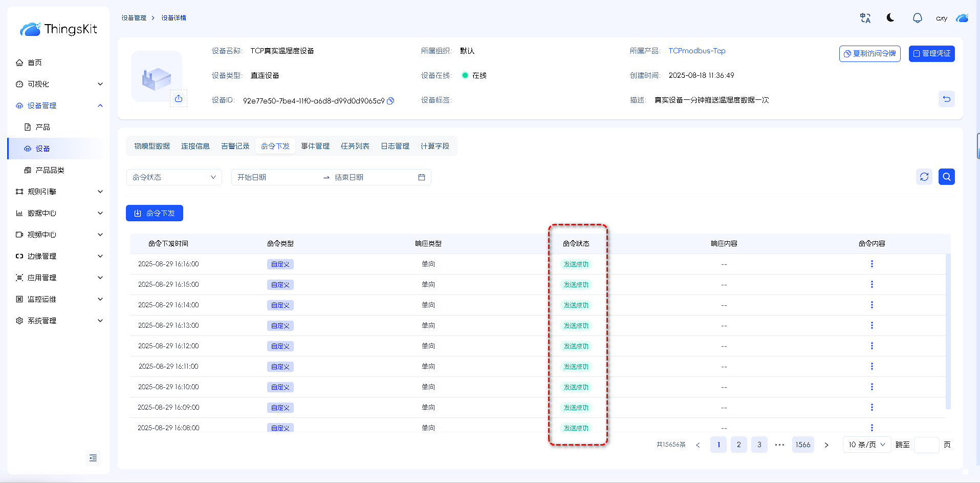
Task: Open the 命令状态 dropdown filter
Action: (x=174, y=177)
